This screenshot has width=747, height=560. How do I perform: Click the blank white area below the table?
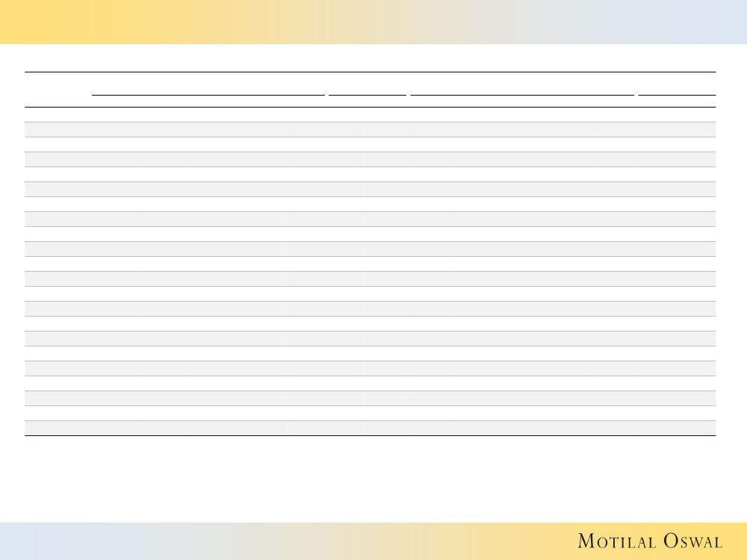[x=370, y=478]
